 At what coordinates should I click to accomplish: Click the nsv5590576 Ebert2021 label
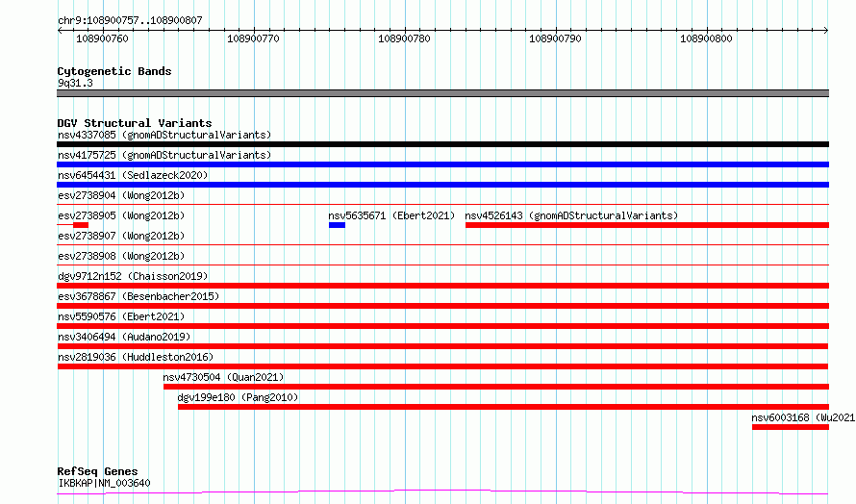coord(121,316)
